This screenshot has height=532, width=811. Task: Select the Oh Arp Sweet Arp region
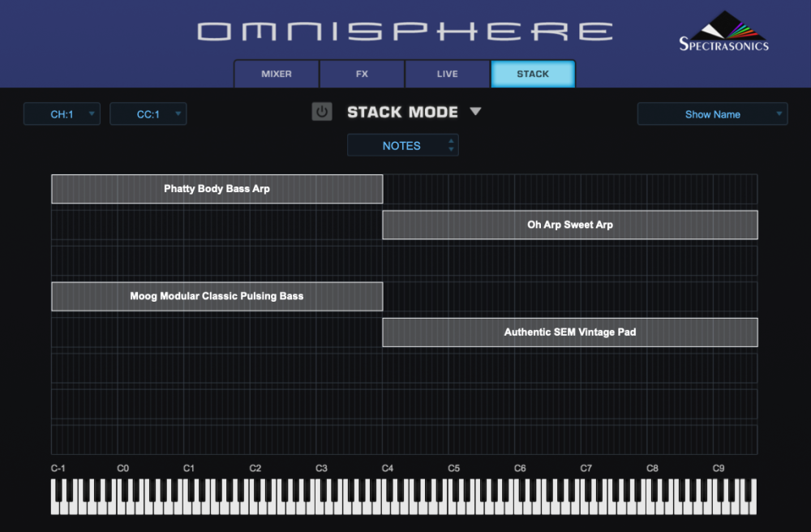click(x=570, y=225)
